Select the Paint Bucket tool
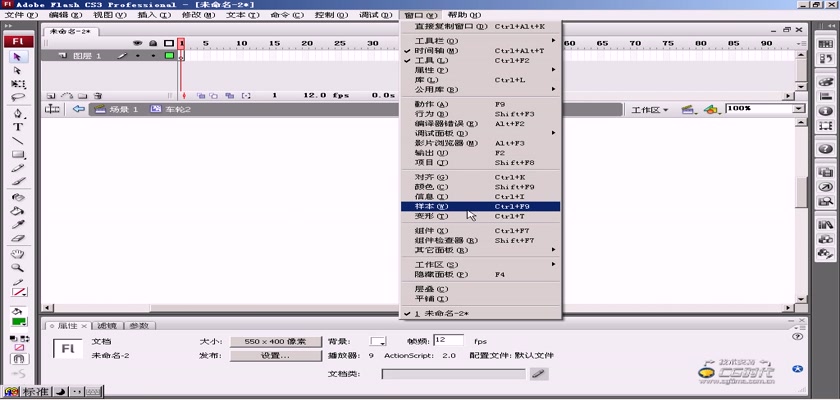The image size is (840, 400). click(18, 211)
